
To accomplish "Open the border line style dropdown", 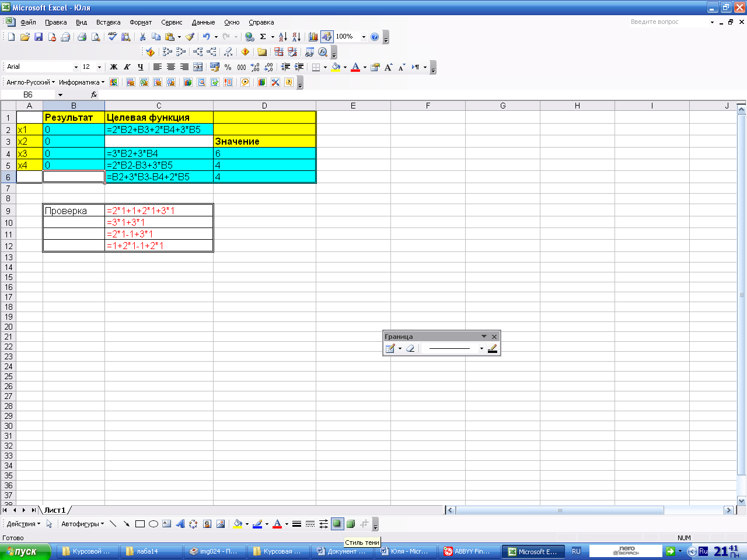I will tap(481, 348).
